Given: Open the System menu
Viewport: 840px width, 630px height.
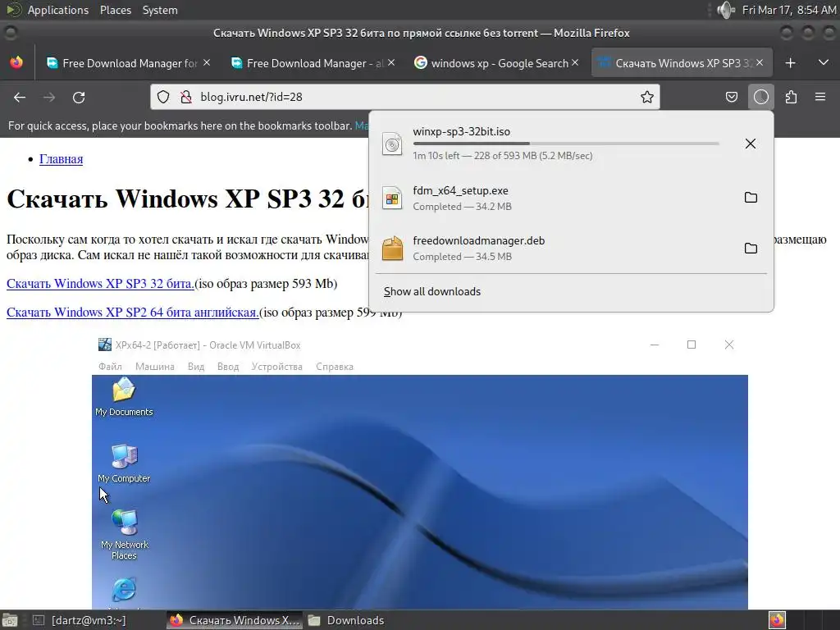Looking at the screenshot, I should point(160,10).
